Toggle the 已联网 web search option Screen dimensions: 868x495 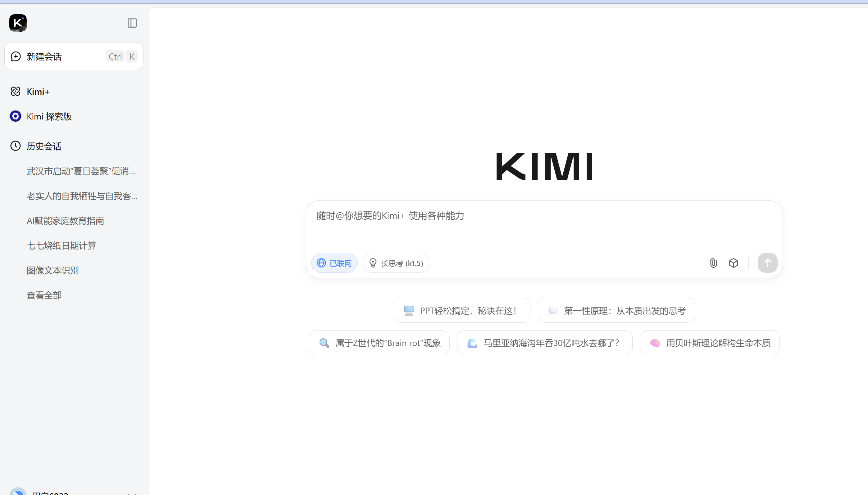[334, 263]
